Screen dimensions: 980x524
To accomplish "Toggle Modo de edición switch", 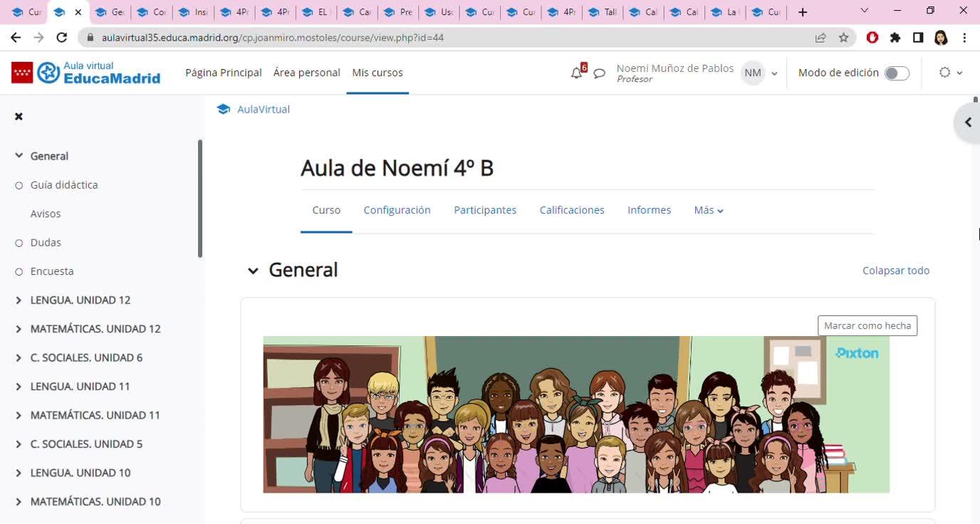I will point(897,73).
